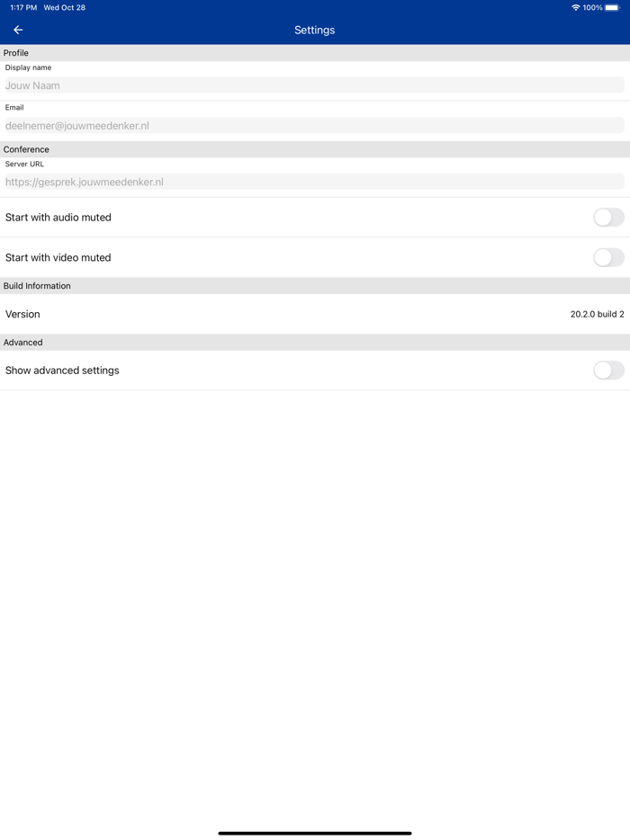
Task: Tap the home indicator bar
Action: pyautogui.click(x=314, y=833)
